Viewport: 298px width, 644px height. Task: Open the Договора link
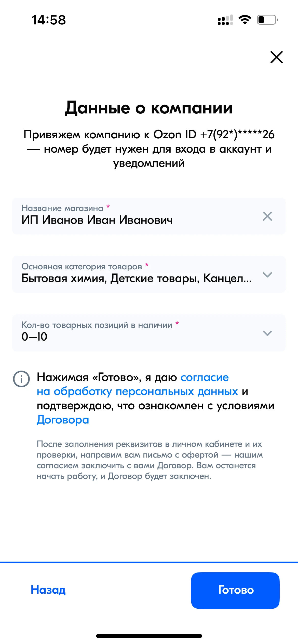(63, 420)
